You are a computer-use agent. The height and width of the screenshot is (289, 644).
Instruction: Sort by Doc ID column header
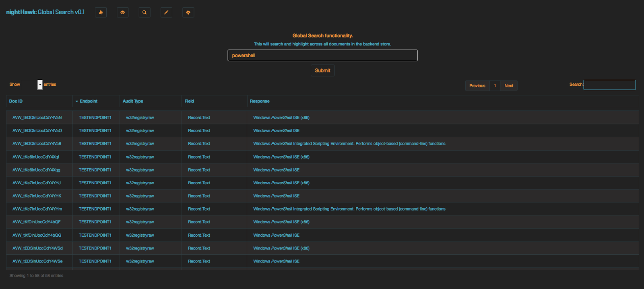(39, 101)
